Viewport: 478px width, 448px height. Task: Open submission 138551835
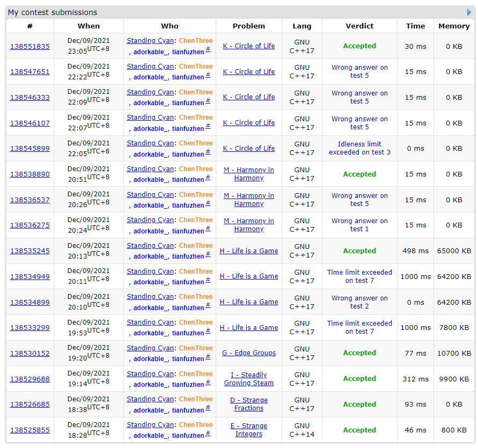30,47
